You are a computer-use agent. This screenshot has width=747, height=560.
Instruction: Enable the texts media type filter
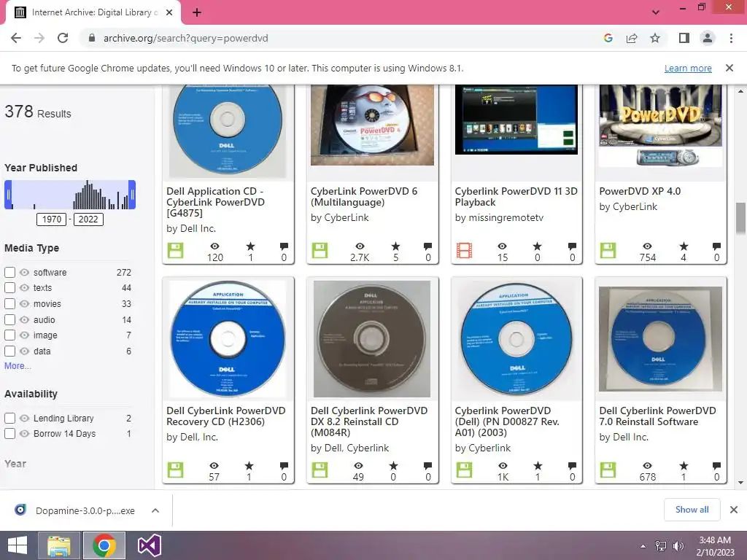click(x=9, y=287)
